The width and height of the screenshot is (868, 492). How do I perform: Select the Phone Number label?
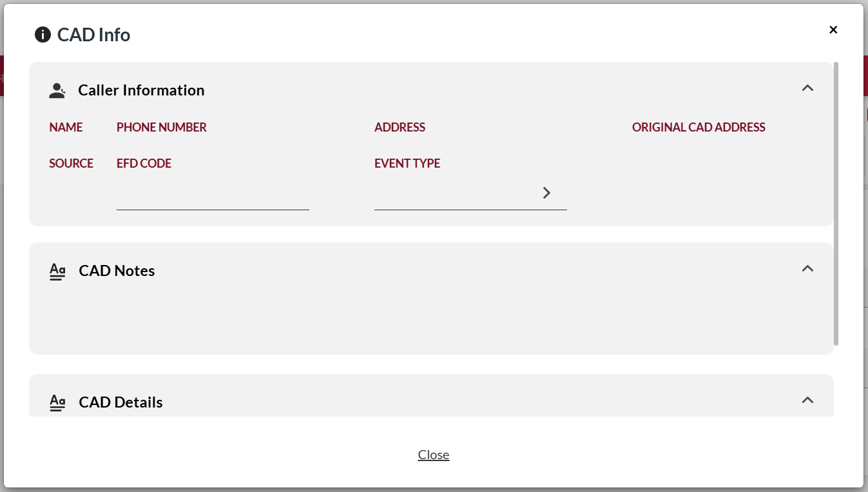point(162,128)
